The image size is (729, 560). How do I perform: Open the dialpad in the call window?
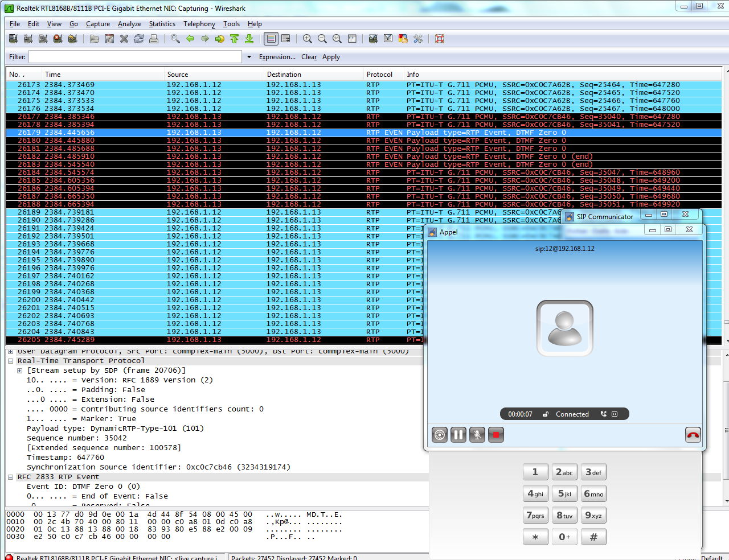pyautogui.click(x=440, y=435)
